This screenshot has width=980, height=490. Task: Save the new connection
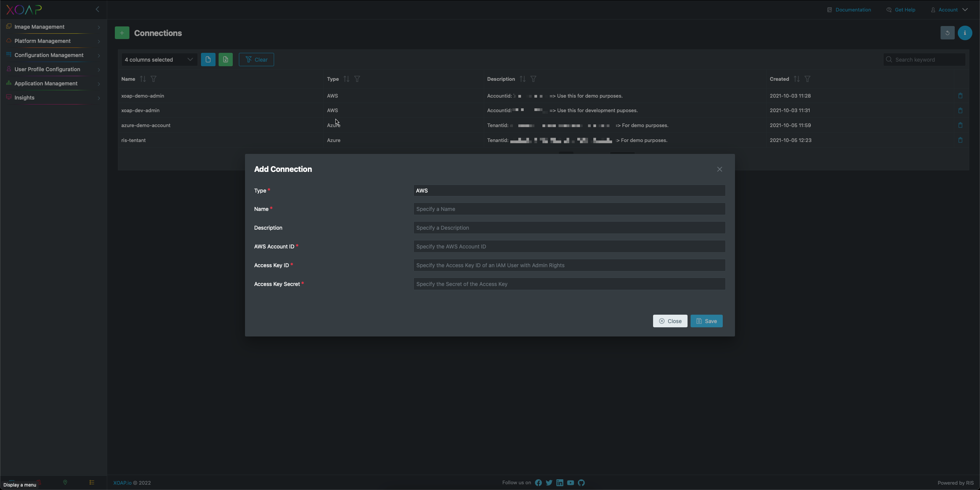click(707, 321)
